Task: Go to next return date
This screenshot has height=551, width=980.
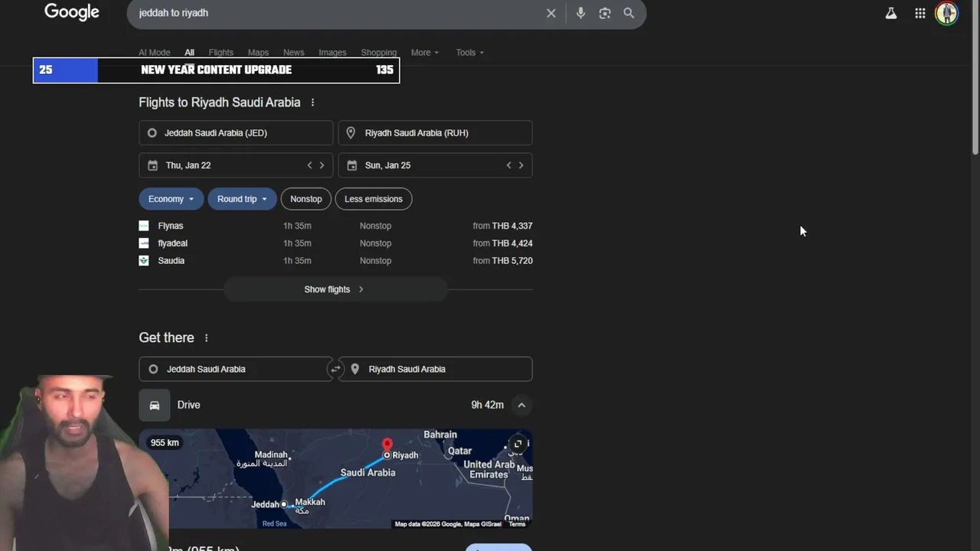Action: click(521, 165)
